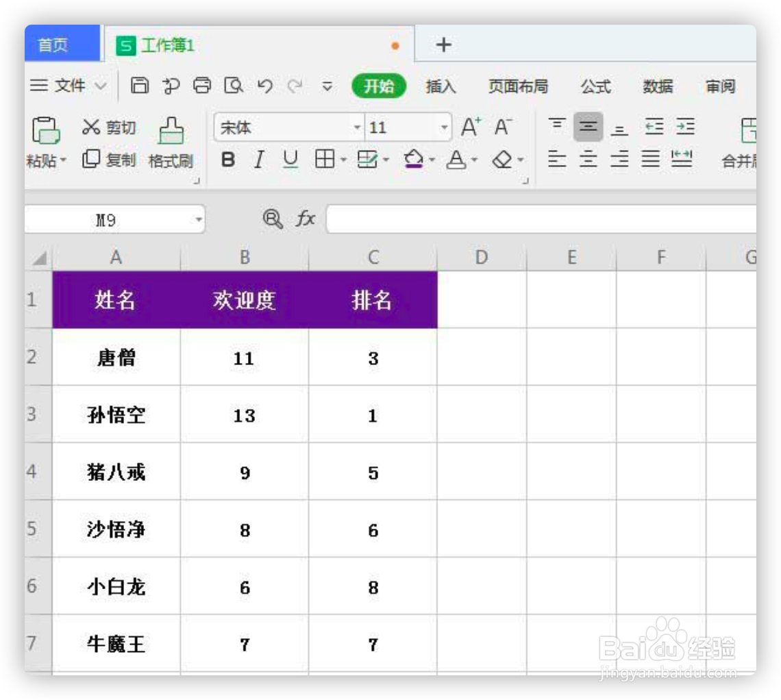Viewport: 781px width, 700px height.
Task: Click the Save icon in quick toolbar
Action: click(x=140, y=86)
